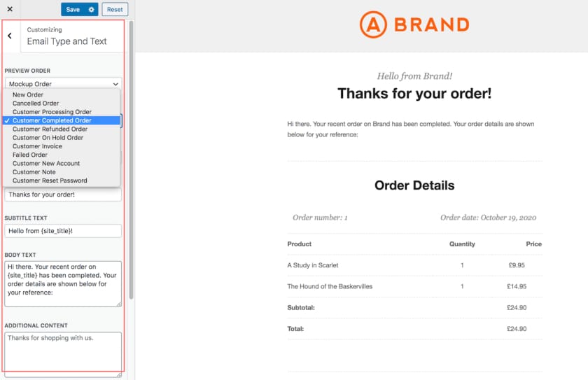Click the sidebar vertical scrollbar
588x380 pixels.
point(132,160)
